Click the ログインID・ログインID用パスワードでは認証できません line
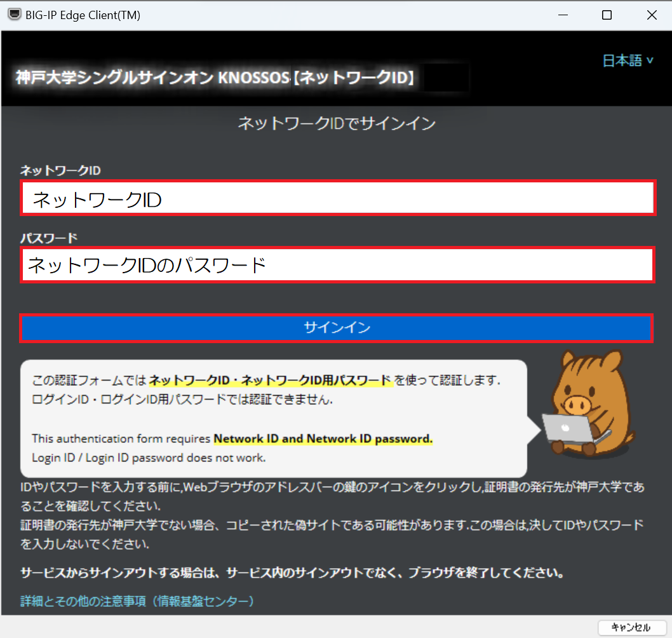Viewport: 672px width, 638px height. (182, 399)
